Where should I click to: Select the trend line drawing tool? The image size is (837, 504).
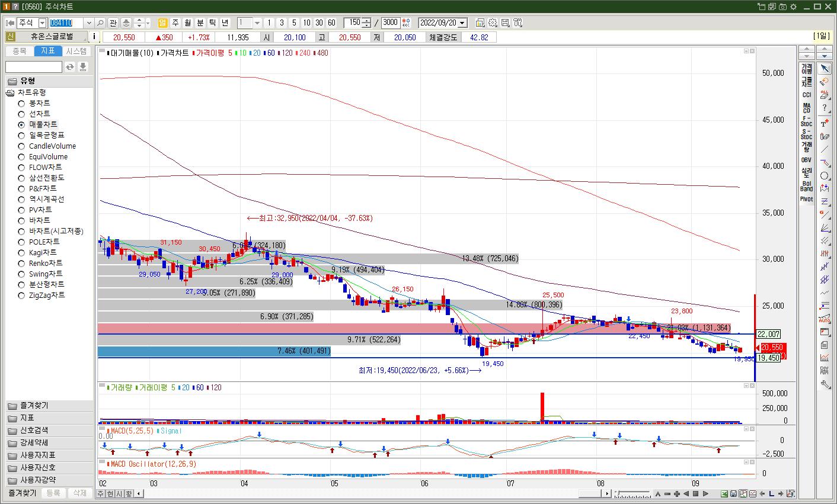(825, 149)
